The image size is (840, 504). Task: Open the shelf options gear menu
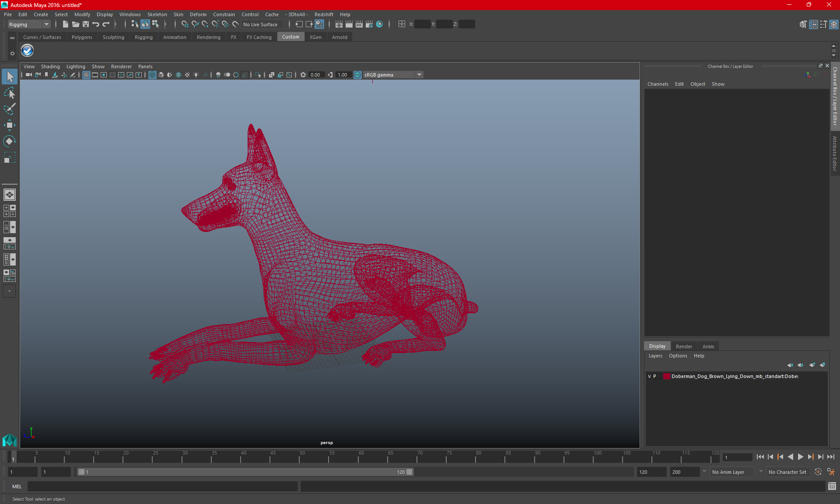click(12, 53)
